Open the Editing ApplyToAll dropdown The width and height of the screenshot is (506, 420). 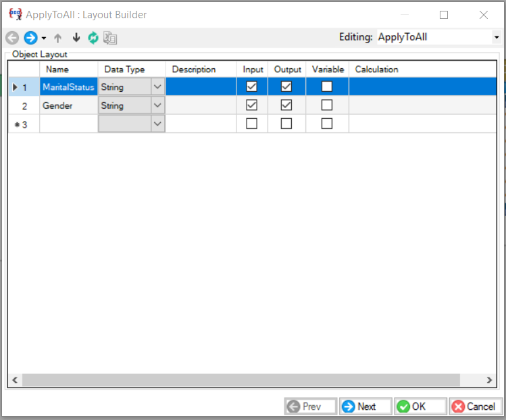click(x=496, y=38)
